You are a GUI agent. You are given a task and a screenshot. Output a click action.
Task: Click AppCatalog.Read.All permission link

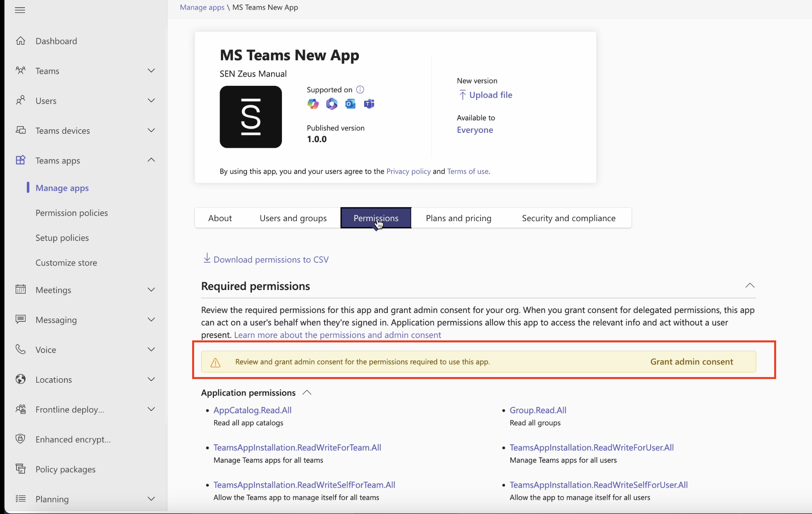pyautogui.click(x=252, y=410)
